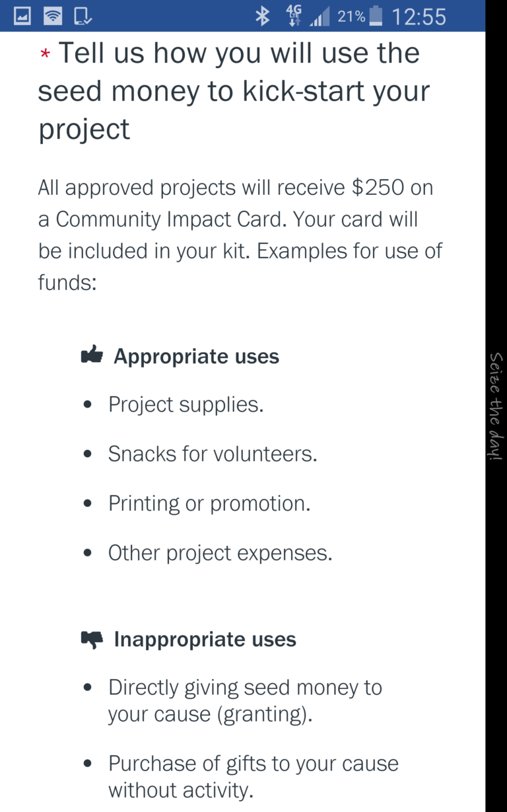The image size is (507, 812).
Task: Tap the Wi-Fi status icon
Action: tap(53, 16)
